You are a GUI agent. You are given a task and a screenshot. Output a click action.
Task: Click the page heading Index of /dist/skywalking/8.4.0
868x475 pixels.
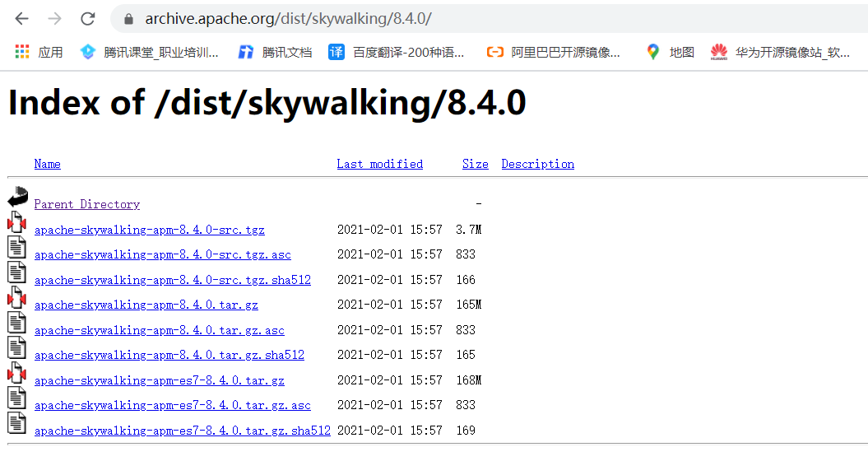pyautogui.click(x=267, y=103)
